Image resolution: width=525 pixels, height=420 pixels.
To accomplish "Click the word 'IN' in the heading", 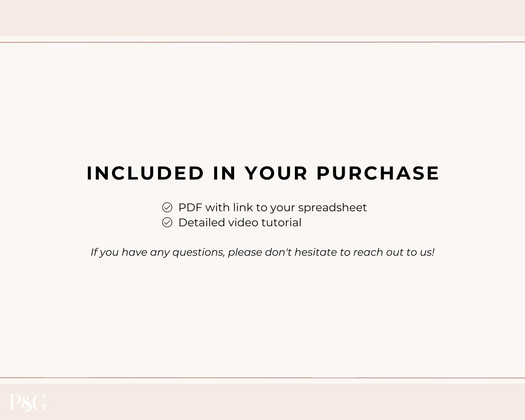I will pyautogui.click(x=224, y=173).
